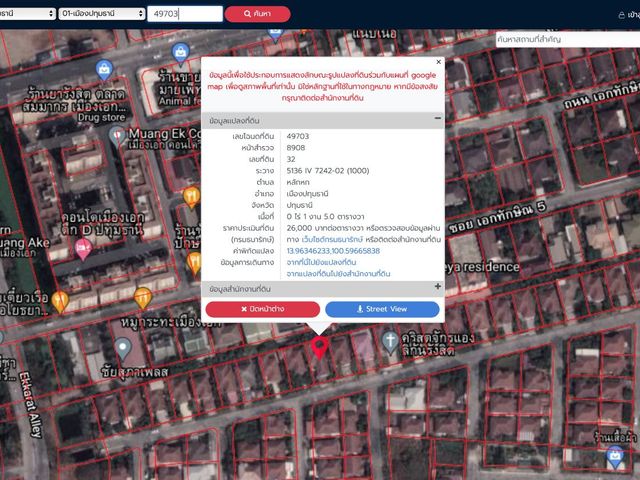
Task: Click the landmark search box on the map
Action: (x=568, y=40)
